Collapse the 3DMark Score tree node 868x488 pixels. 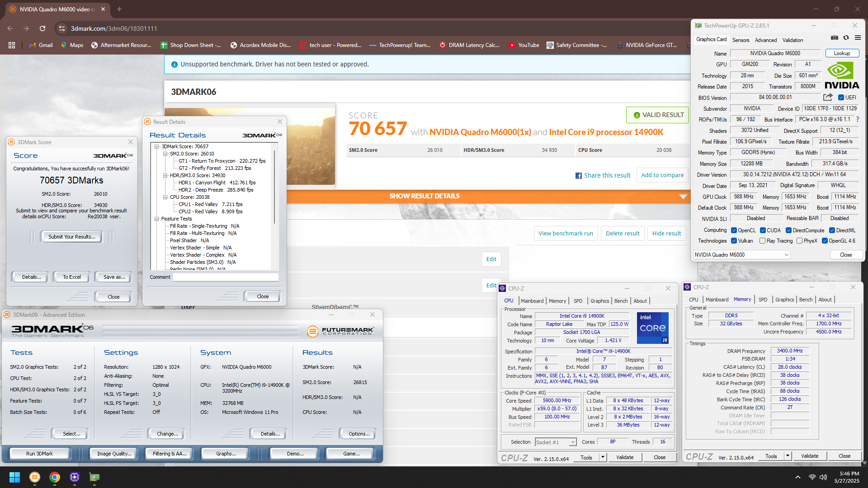tap(157, 146)
